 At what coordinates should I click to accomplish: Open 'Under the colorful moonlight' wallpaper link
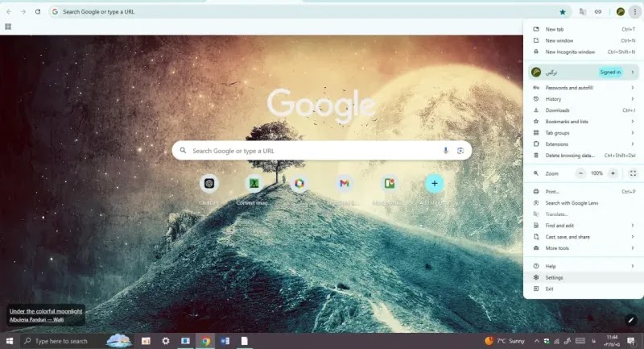46,311
